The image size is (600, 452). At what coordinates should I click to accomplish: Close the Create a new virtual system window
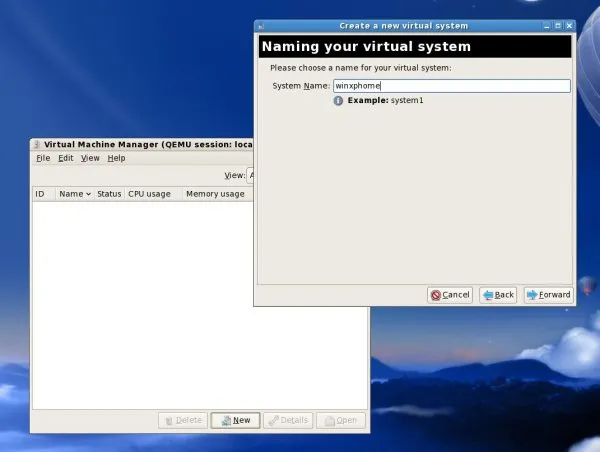click(x=569, y=26)
